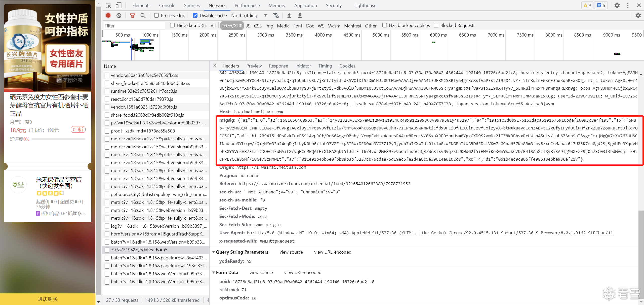Tick checkbox beside getSourceCityCdnList request
This screenshot has width=644, height=305.
[x=107, y=194]
